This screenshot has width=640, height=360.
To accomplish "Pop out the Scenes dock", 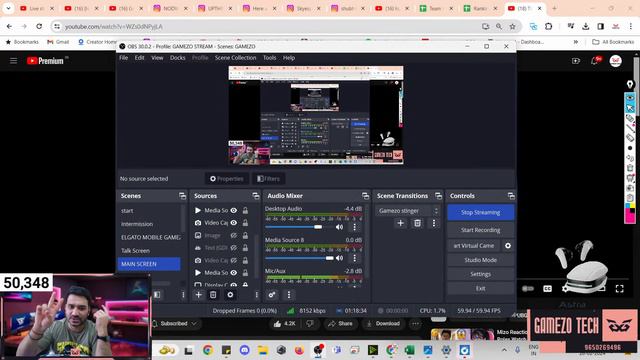I will click(x=182, y=196).
